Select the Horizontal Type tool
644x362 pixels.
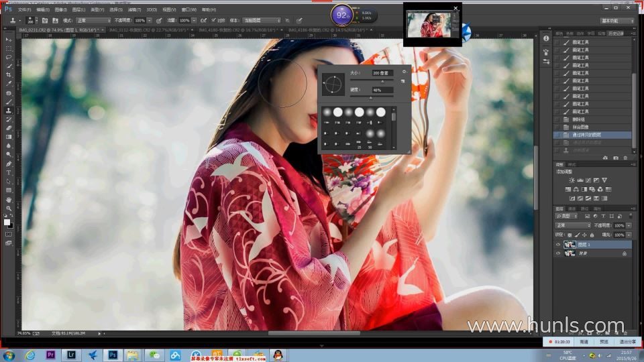pyautogui.click(x=9, y=173)
